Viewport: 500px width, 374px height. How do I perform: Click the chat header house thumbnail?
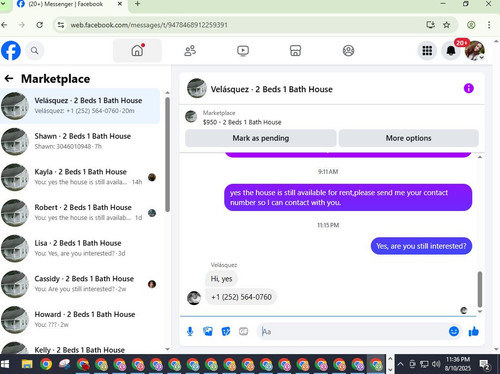tap(197, 88)
